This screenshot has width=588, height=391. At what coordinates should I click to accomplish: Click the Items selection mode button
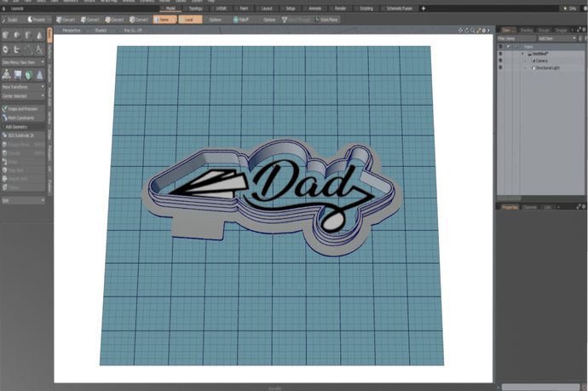[x=164, y=19]
